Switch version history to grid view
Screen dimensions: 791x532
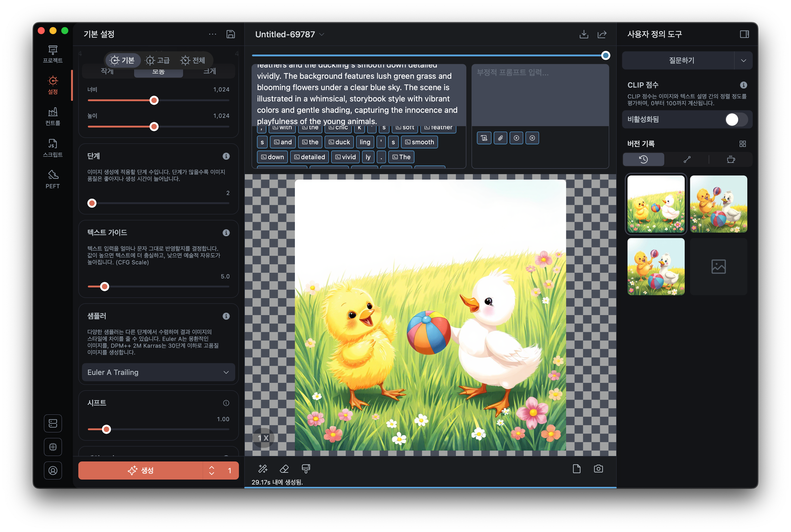(742, 144)
